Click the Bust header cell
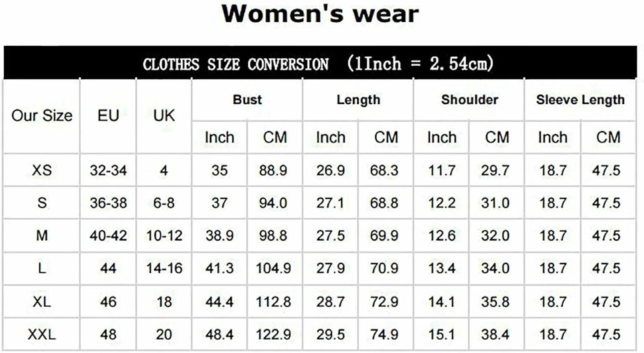The image size is (644, 353). pyautogui.click(x=247, y=100)
